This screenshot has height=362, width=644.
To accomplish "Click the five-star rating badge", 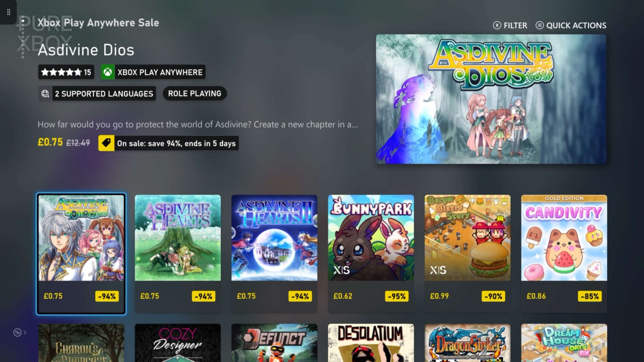I will (66, 72).
